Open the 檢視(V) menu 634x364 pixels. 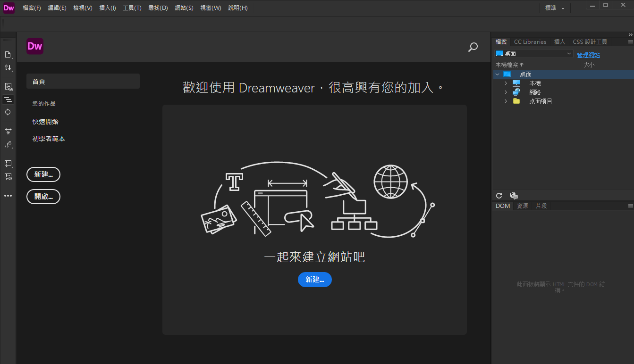83,8
